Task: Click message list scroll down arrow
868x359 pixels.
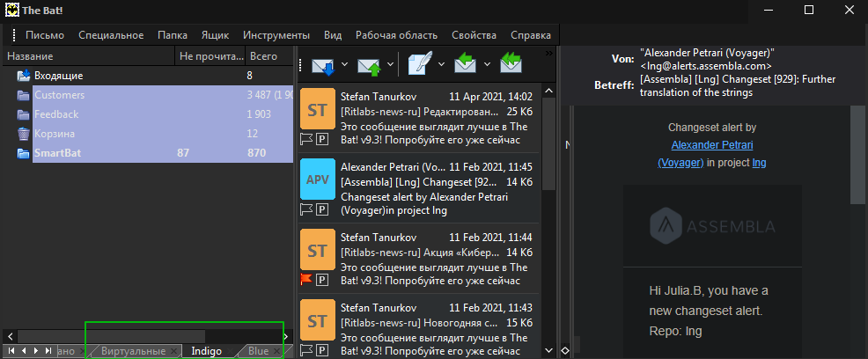Action: [x=548, y=350]
